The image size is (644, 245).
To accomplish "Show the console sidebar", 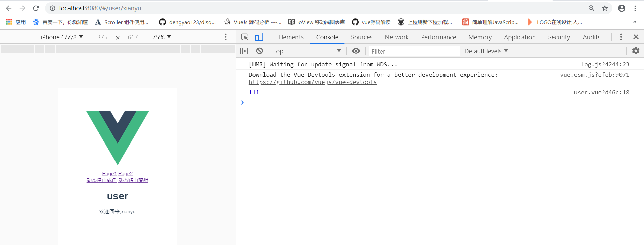I will click(244, 51).
